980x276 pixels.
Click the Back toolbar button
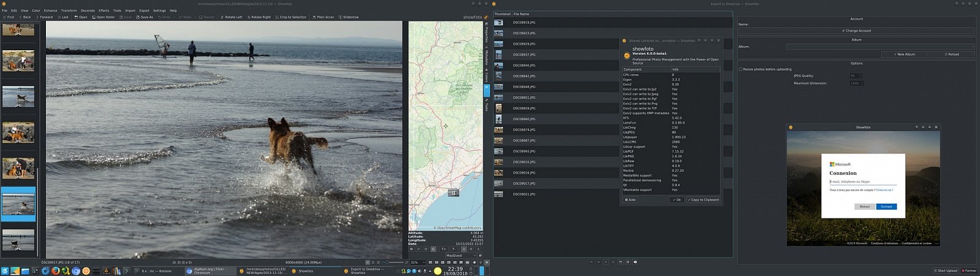(x=24, y=17)
